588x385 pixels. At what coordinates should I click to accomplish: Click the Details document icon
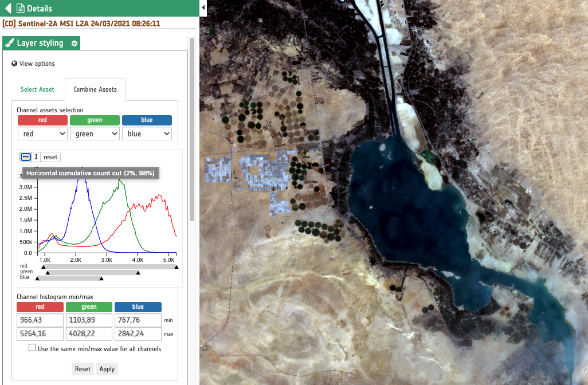click(20, 9)
